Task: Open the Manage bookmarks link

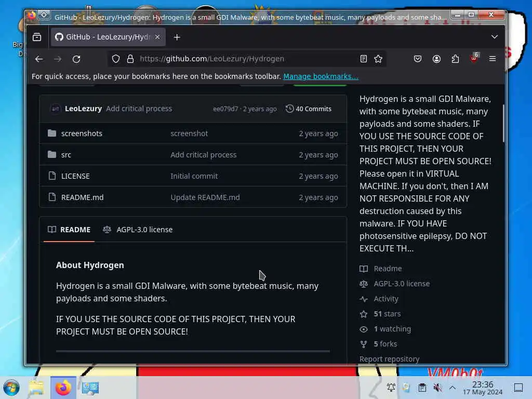Action: 321,76
